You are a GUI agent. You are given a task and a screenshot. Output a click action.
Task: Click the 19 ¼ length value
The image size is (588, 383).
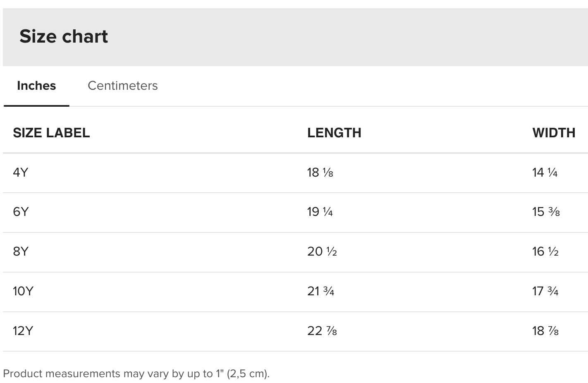pyautogui.click(x=320, y=212)
